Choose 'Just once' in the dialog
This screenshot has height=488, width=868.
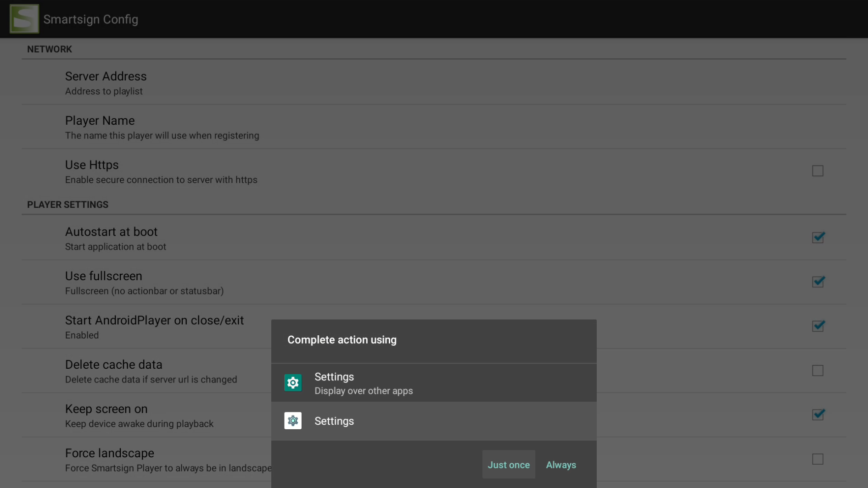[x=509, y=465]
